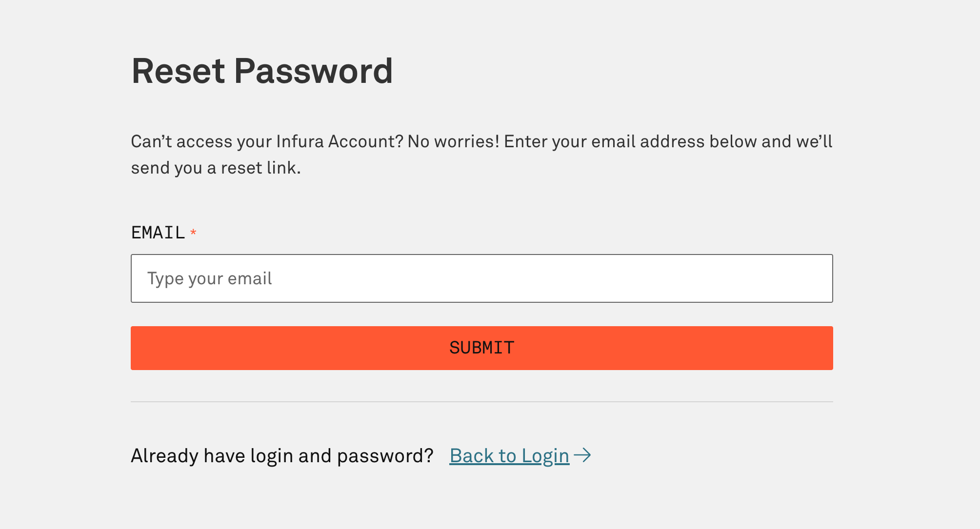Click the "Type your email" placeholder text
The width and height of the screenshot is (980, 529).
pyautogui.click(x=209, y=278)
